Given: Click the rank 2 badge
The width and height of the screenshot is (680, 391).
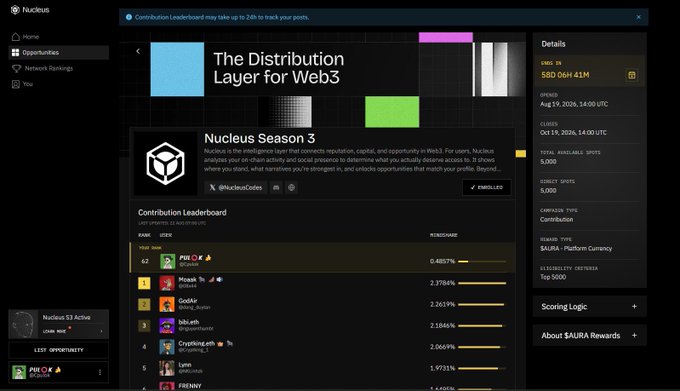Looking at the screenshot, I should (144, 304).
